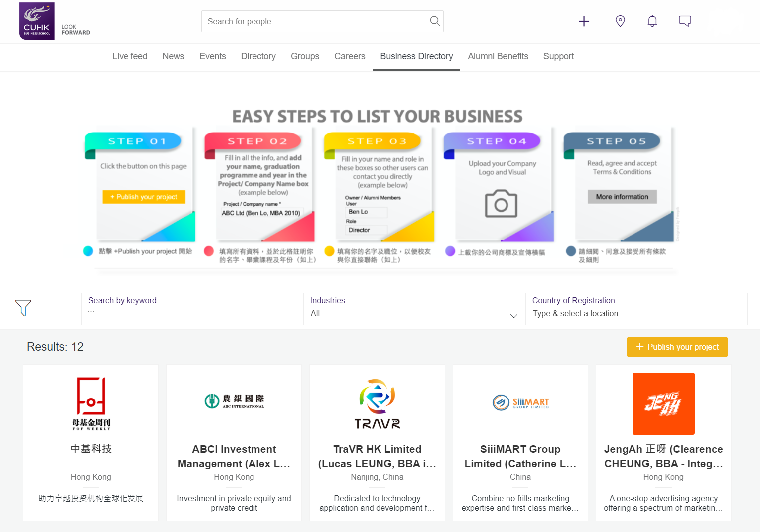
Task: Click 'A one-stop advertising agency' description
Action: click(x=663, y=503)
